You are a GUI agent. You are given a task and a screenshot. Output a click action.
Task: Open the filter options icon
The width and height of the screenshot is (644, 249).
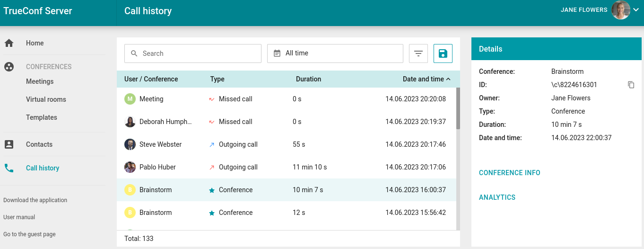coord(418,53)
